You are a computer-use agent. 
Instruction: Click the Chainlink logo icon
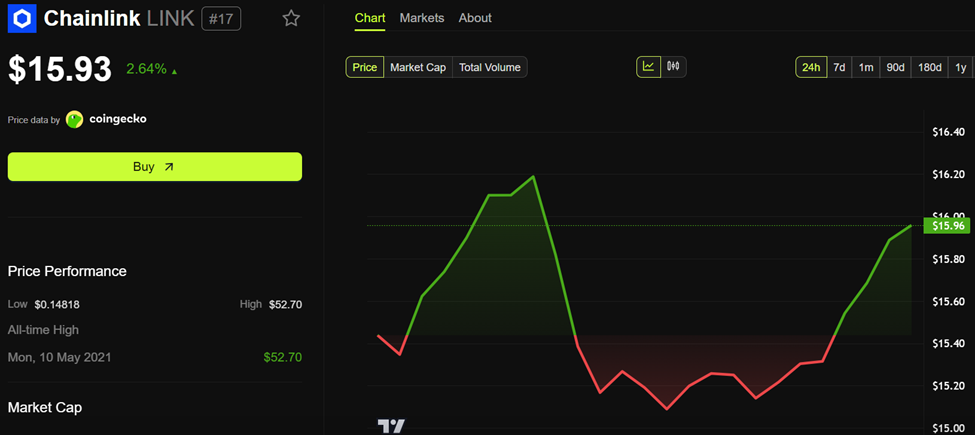pyautogui.click(x=22, y=18)
